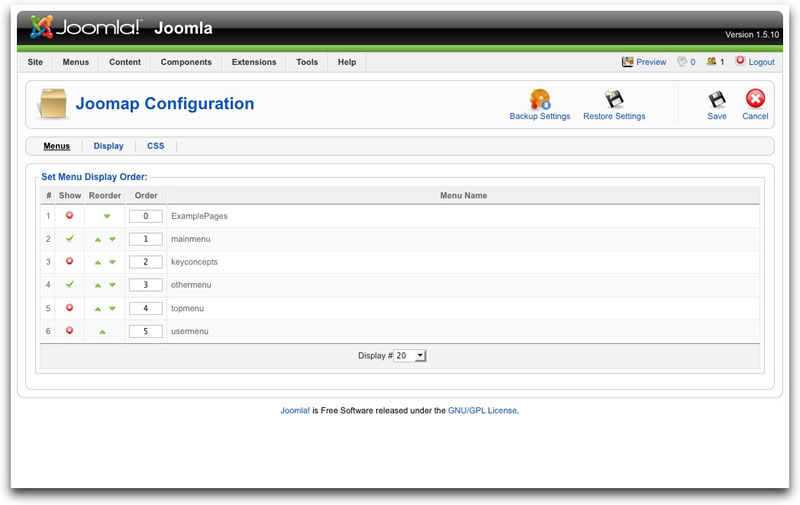Click the order field for mainmenu
Image resolution: width=800 pixels, height=505 pixels.
145,239
